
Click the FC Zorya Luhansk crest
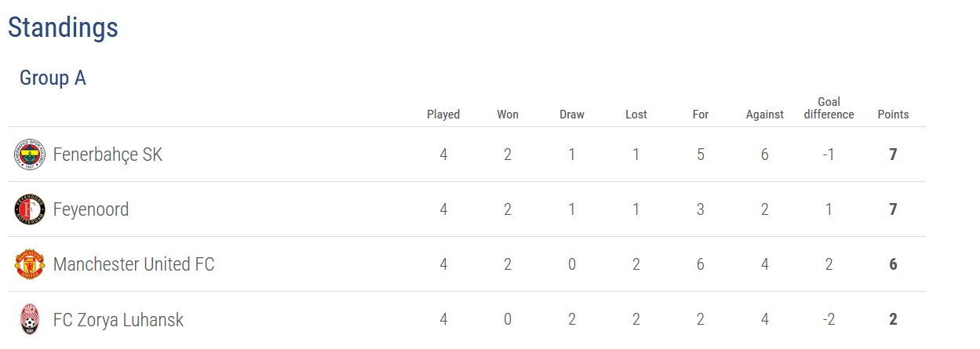pyautogui.click(x=30, y=319)
